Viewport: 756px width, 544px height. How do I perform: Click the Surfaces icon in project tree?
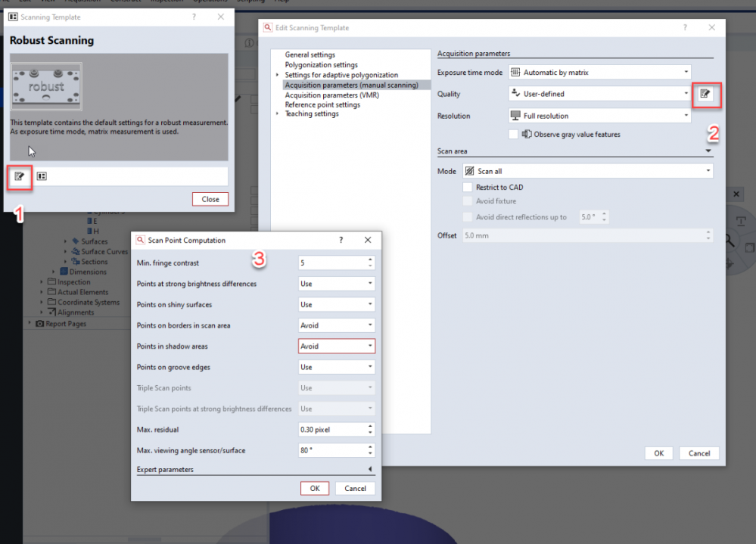(x=76, y=241)
